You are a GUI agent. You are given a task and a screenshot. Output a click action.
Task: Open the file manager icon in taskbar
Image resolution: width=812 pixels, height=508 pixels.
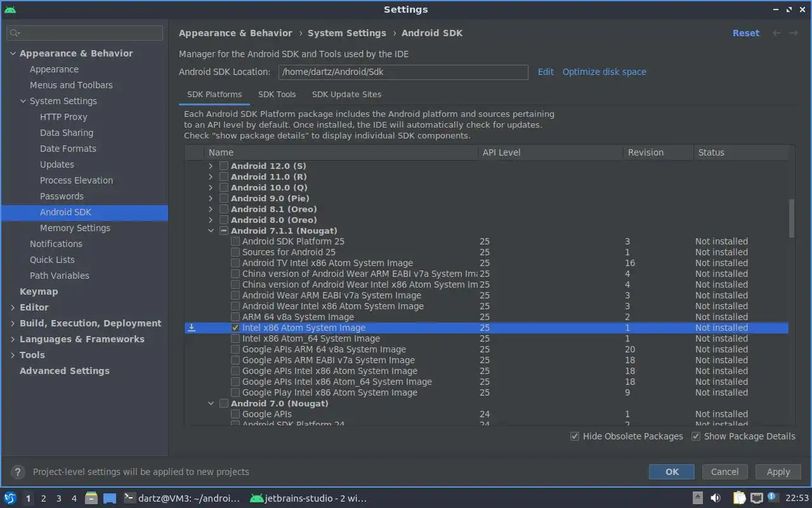[91, 498]
